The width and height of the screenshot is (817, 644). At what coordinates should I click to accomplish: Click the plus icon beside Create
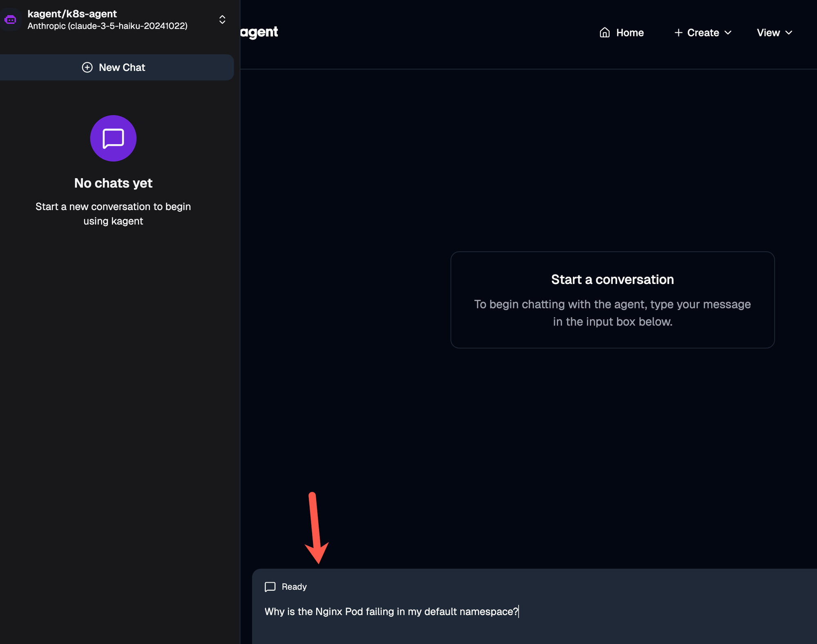tap(678, 33)
